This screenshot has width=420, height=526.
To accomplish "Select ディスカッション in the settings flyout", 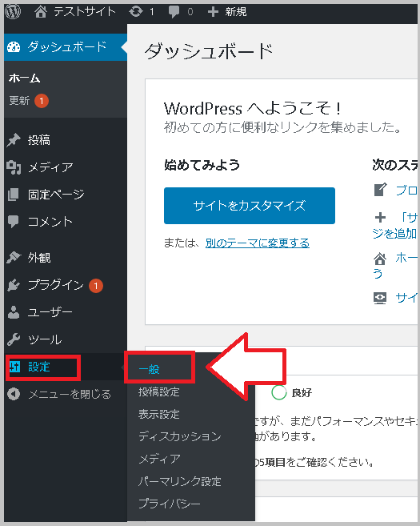I will click(x=180, y=436).
